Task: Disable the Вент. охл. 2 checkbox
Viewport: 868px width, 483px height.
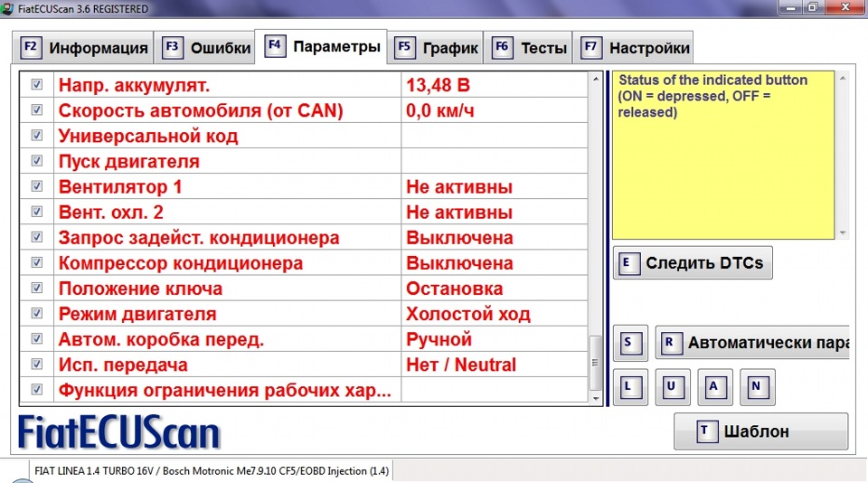Action: click(36, 212)
